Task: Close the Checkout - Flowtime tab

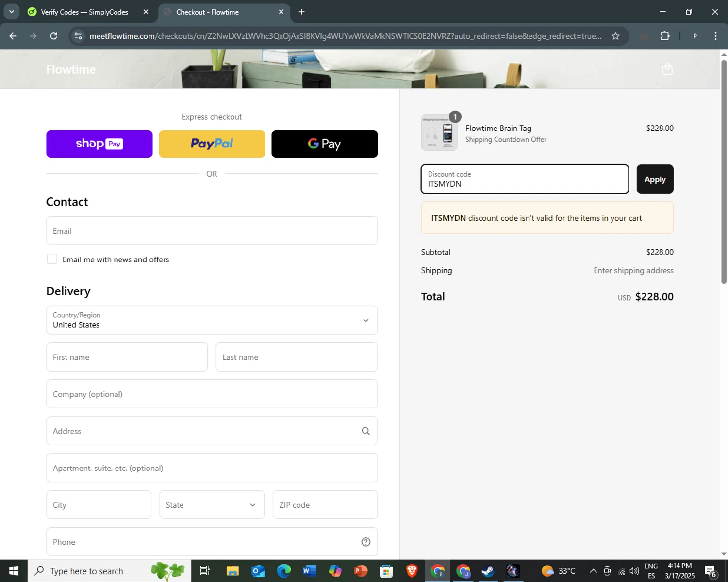Action: click(x=281, y=12)
